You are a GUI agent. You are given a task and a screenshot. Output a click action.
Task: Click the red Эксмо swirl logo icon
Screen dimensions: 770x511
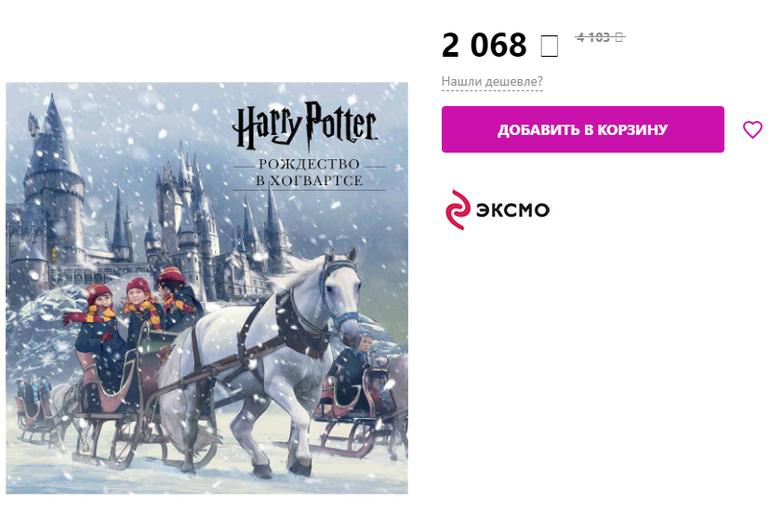pyautogui.click(x=458, y=210)
